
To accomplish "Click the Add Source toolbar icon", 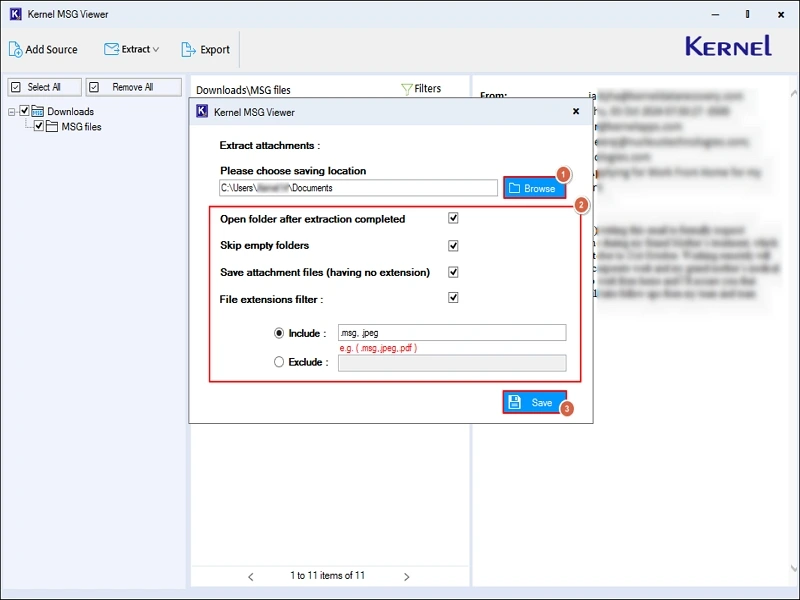I will (15, 49).
